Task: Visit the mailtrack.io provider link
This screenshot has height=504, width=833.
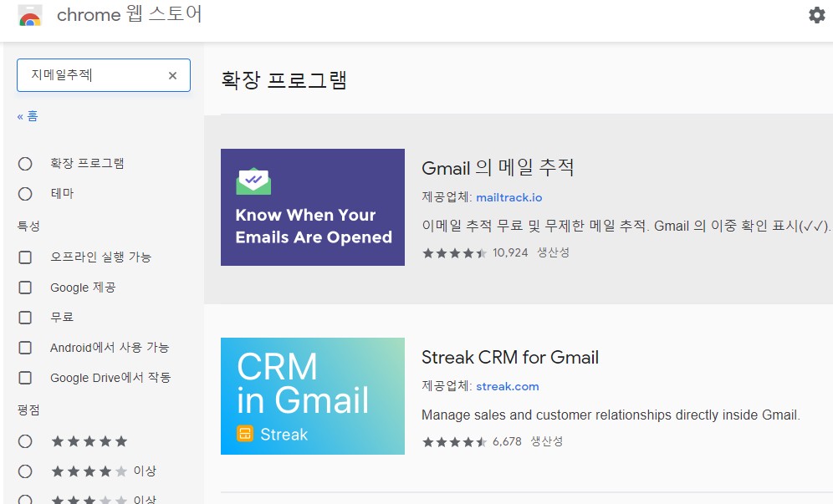Action: tap(509, 197)
